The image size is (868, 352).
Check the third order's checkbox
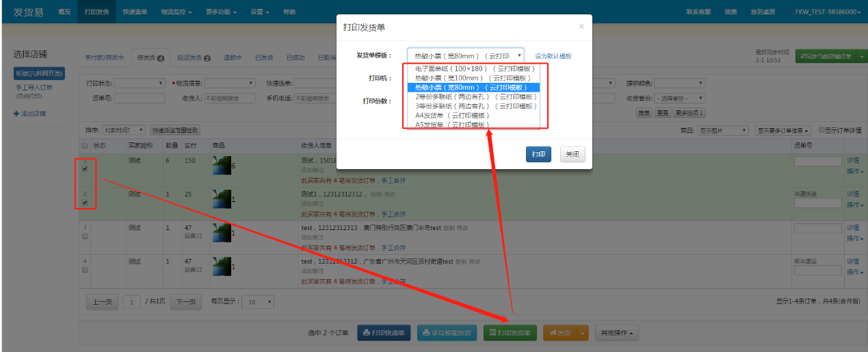pos(85,236)
